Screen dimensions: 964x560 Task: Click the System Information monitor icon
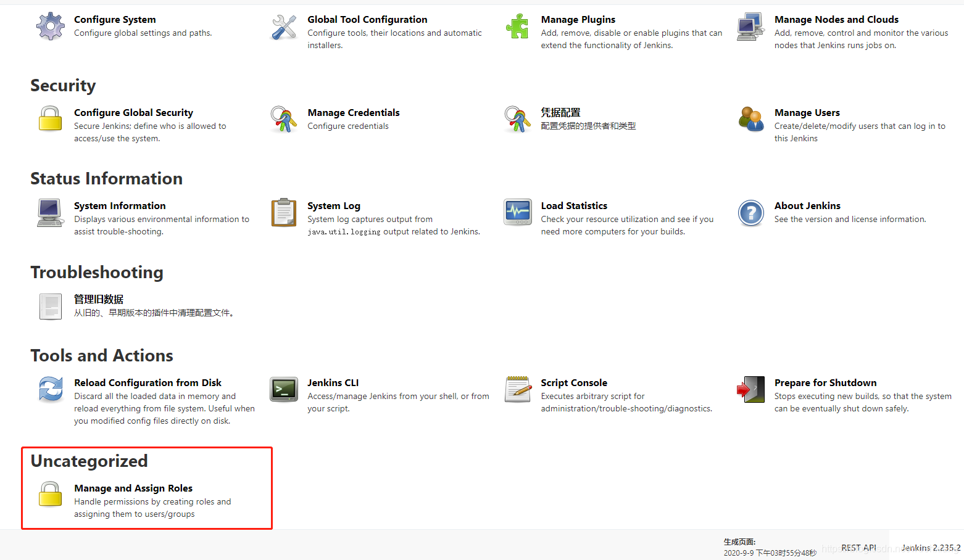click(x=50, y=213)
